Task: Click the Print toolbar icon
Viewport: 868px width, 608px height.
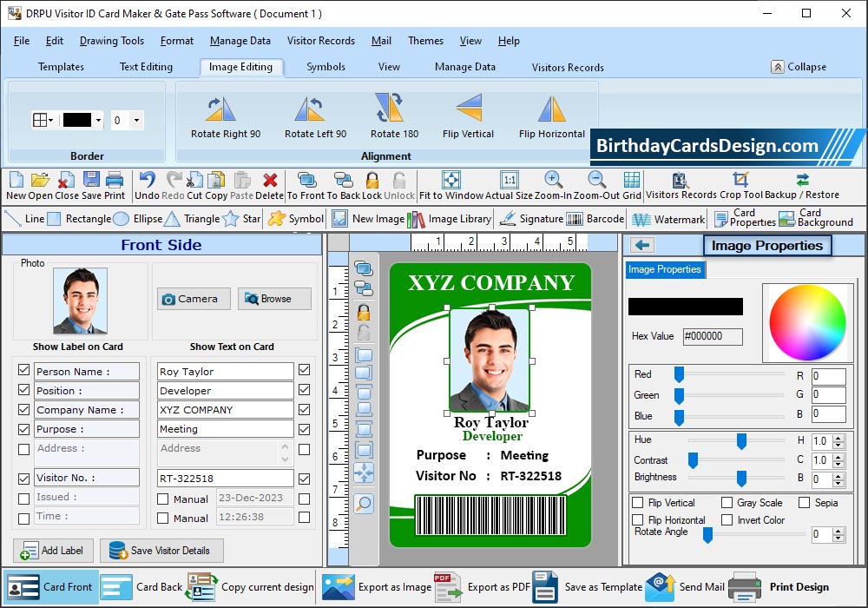Action: (115, 180)
